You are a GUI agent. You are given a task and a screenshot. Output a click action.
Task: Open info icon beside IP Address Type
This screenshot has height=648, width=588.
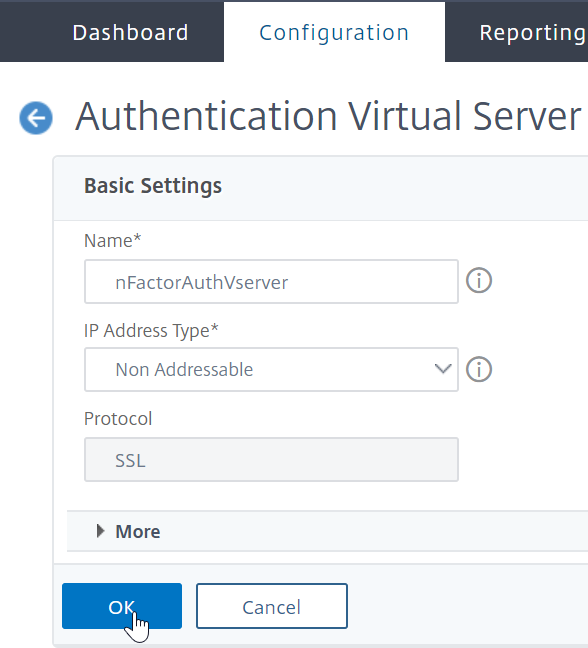pyautogui.click(x=479, y=369)
